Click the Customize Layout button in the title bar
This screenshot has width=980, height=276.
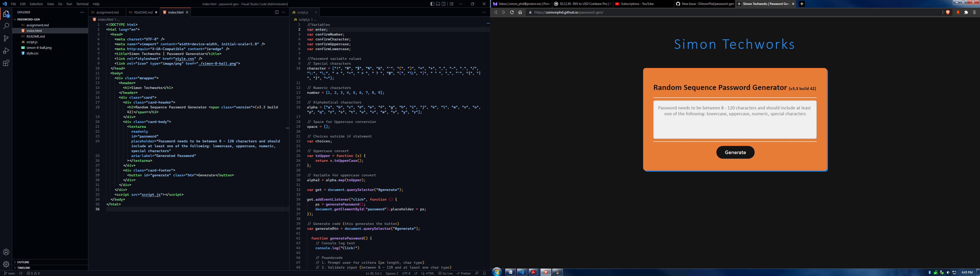point(451,4)
